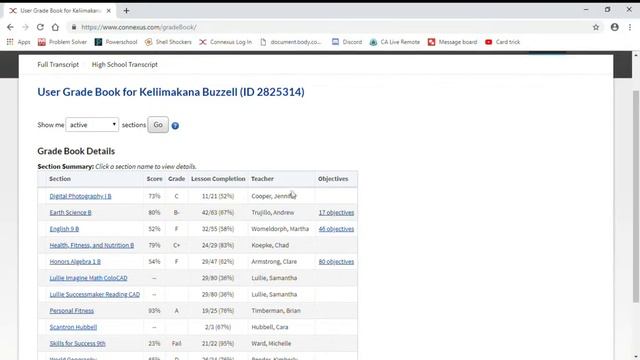Viewport: 640px width, 360px height.
Task: Open Lullie Successmaker Reading CAD section
Action: tap(95, 294)
